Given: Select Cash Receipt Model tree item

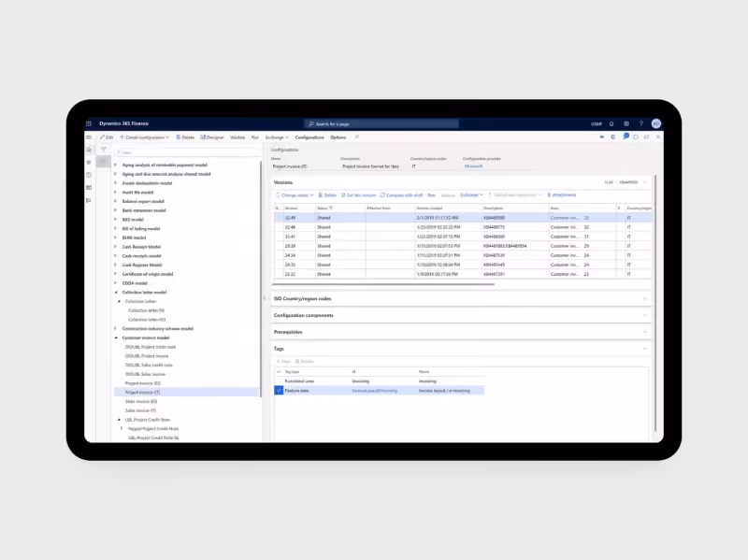Looking at the screenshot, I should tap(141, 247).
